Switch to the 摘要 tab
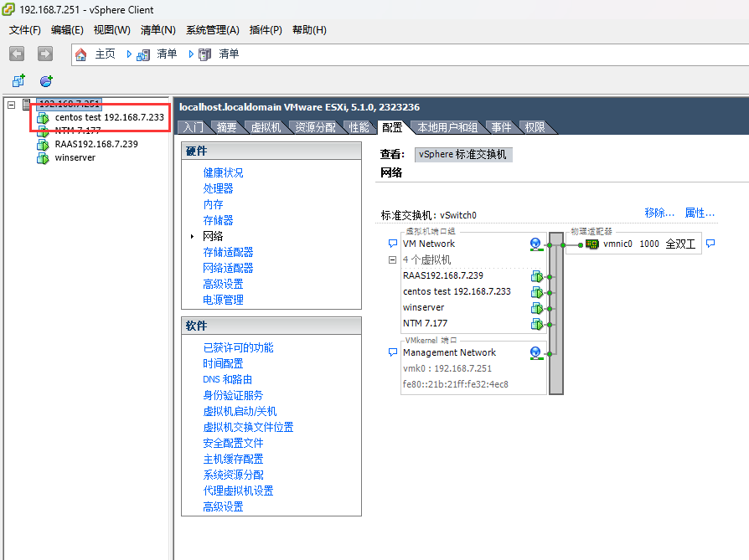This screenshot has height=560, width=749. pyautogui.click(x=226, y=127)
